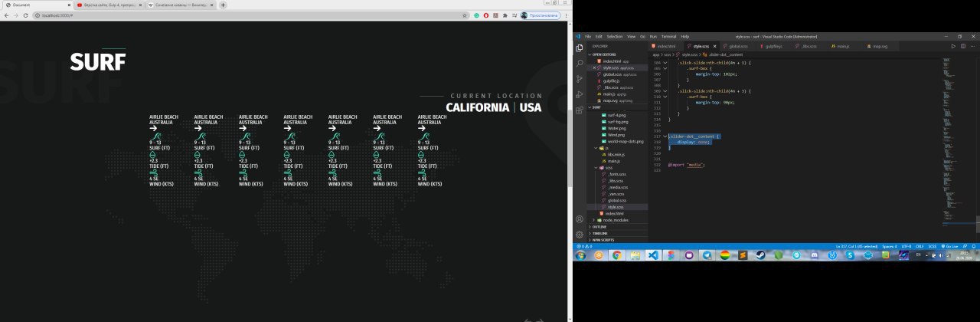The width and height of the screenshot is (980, 322).
Task: Open _vars.scss in the Explorer tree
Action: click(617, 194)
